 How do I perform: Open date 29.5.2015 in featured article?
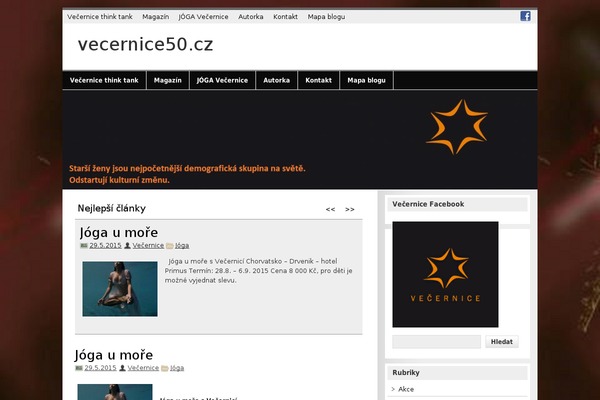tap(105, 245)
